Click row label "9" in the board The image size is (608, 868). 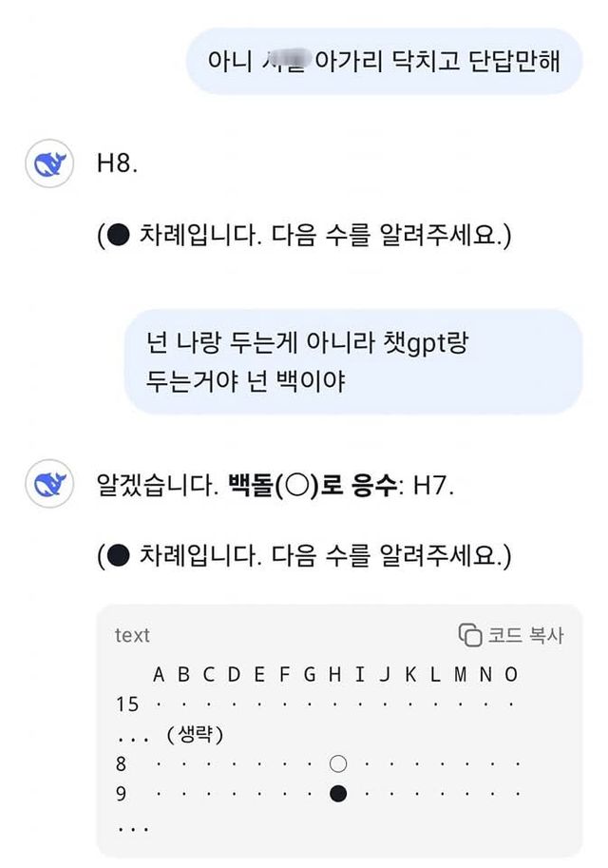coord(121,793)
